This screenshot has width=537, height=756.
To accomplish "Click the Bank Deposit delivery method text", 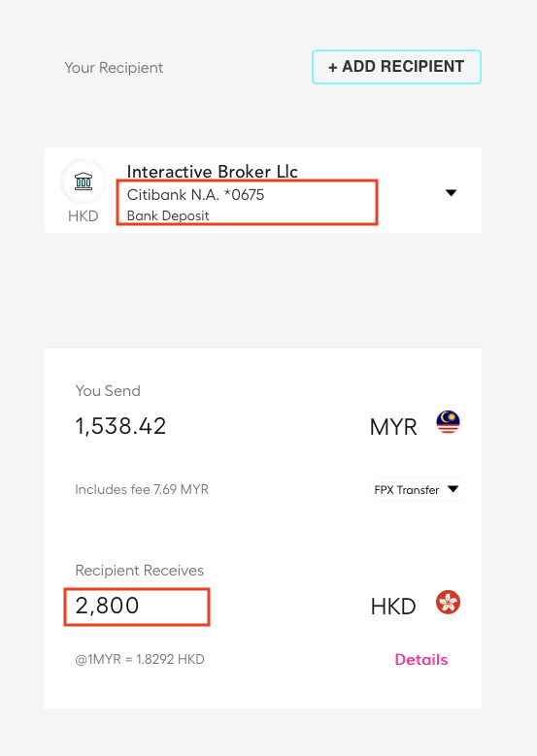I will [168, 215].
